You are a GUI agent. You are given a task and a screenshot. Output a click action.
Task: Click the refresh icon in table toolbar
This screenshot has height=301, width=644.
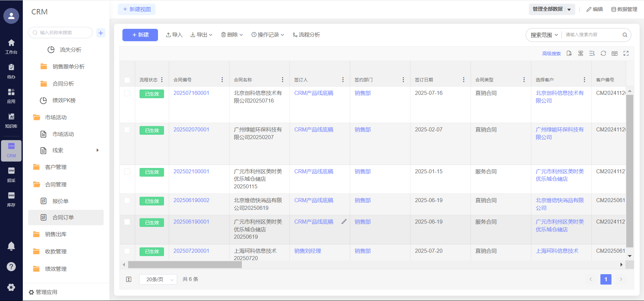tap(603, 53)
